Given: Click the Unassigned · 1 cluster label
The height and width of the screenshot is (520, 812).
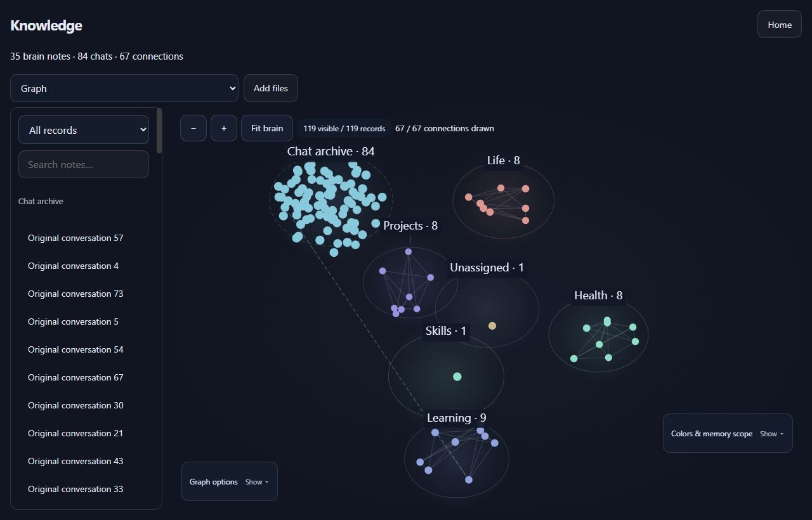Looking at the screenshot, I should point(487,268).
